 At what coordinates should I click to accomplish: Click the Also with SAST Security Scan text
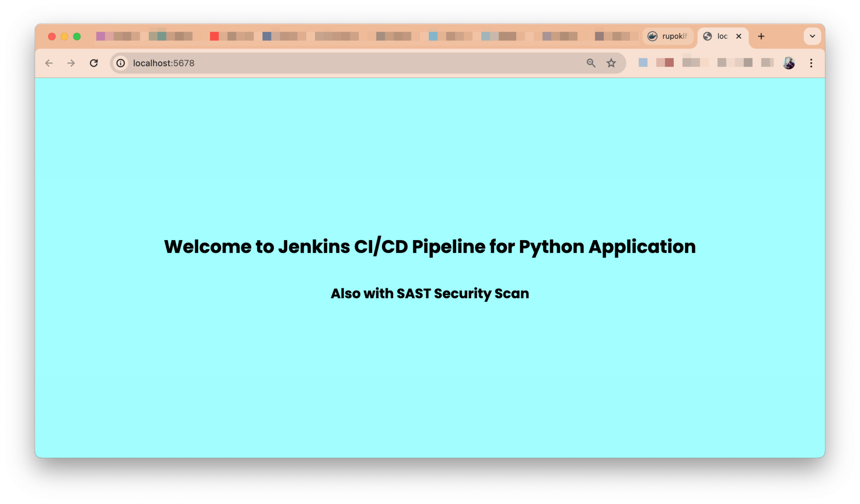[430, 293]
